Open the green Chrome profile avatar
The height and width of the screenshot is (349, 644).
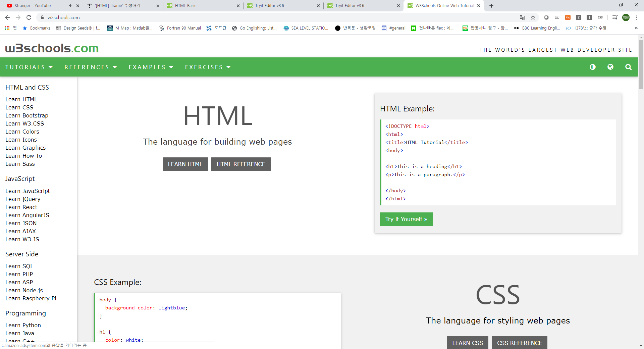coord(626,17)
